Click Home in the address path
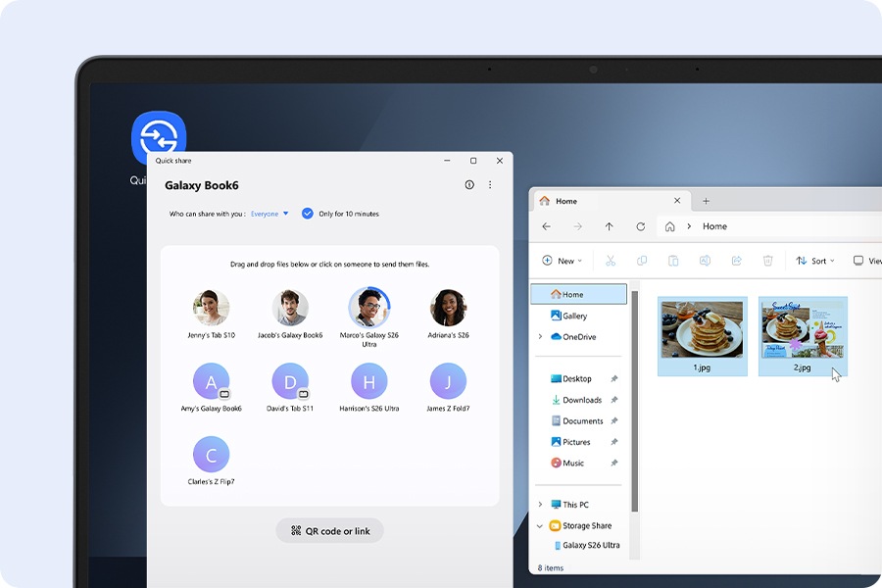 [x=714, y=226]
